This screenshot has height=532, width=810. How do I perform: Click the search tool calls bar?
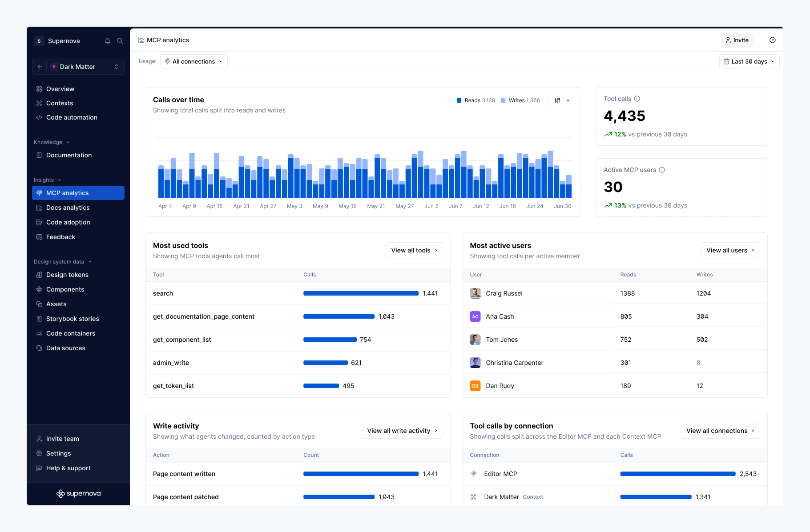361,293
